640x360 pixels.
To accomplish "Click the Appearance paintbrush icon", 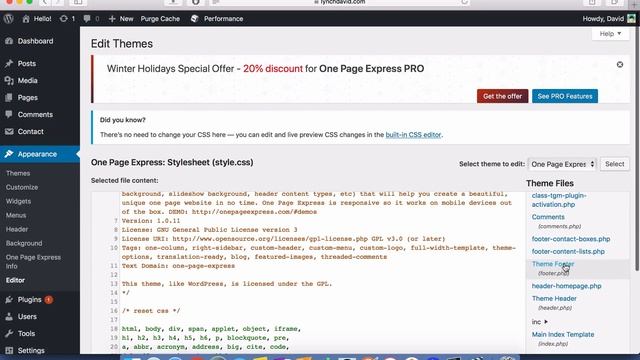I will (x=9, y=154).
